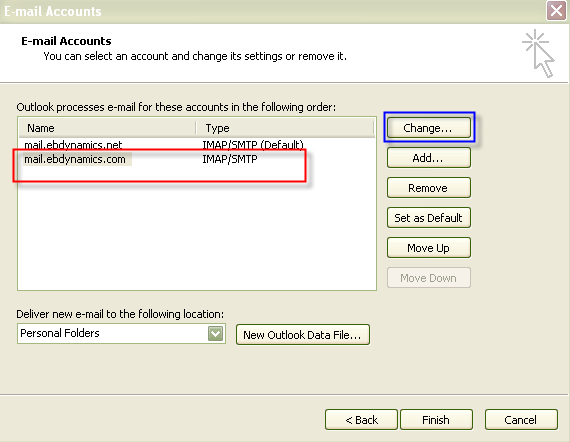570x442 pixels.
Task: Click the Change... button
Action: [x=429, y=128]
